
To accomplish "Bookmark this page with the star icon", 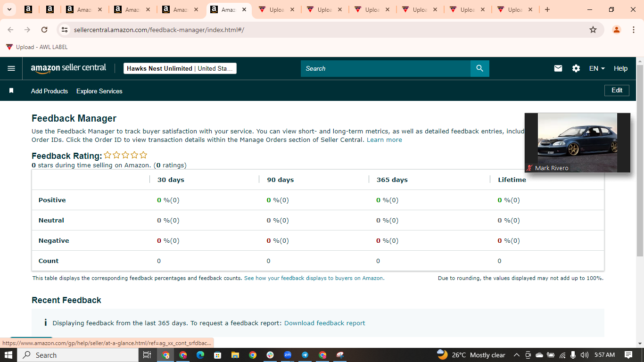I will click(593, 30).
